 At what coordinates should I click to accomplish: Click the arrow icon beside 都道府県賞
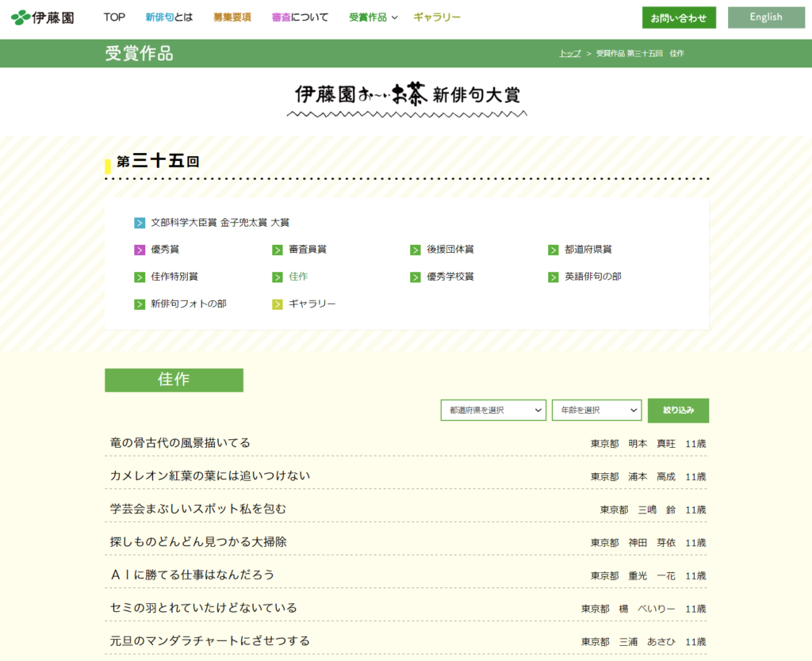tap(553, 250)
